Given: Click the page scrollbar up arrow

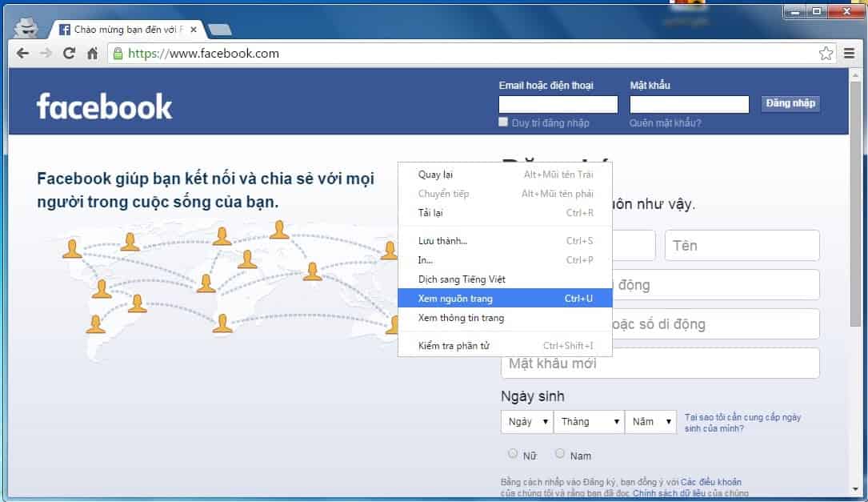Looking at the screenshot, I should [x=855, y=74].
